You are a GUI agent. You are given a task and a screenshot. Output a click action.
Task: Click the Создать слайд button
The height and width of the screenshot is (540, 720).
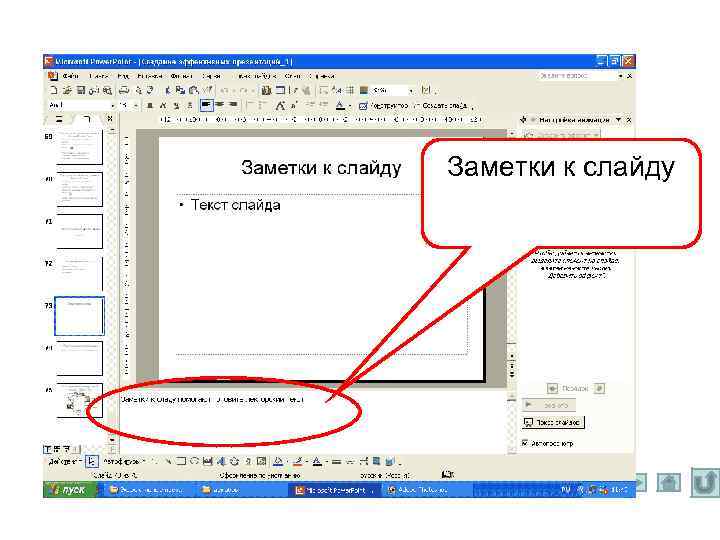point(440,106)
